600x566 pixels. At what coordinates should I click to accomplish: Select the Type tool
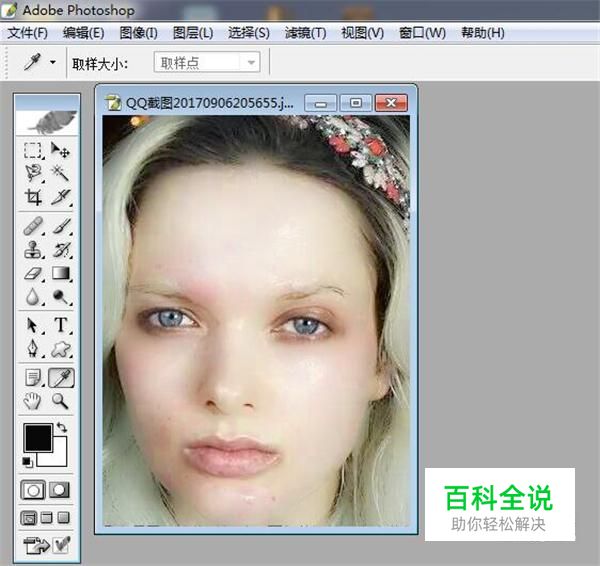pyautogui.click(x=60, y=325)
